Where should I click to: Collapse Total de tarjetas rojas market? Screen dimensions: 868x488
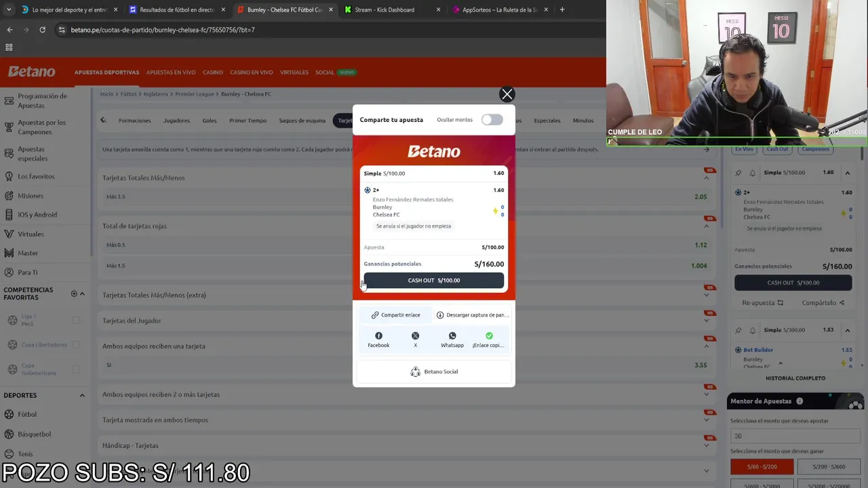pos(707,226)
